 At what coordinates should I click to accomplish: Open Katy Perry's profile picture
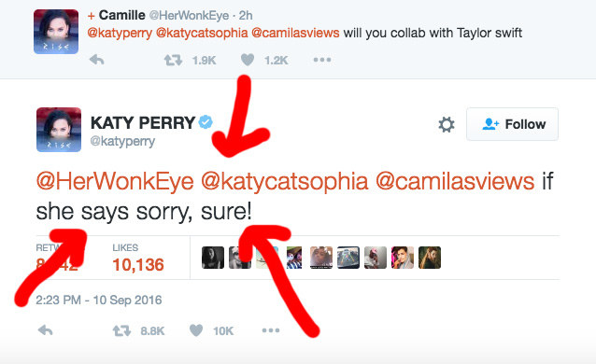(59, 130)
